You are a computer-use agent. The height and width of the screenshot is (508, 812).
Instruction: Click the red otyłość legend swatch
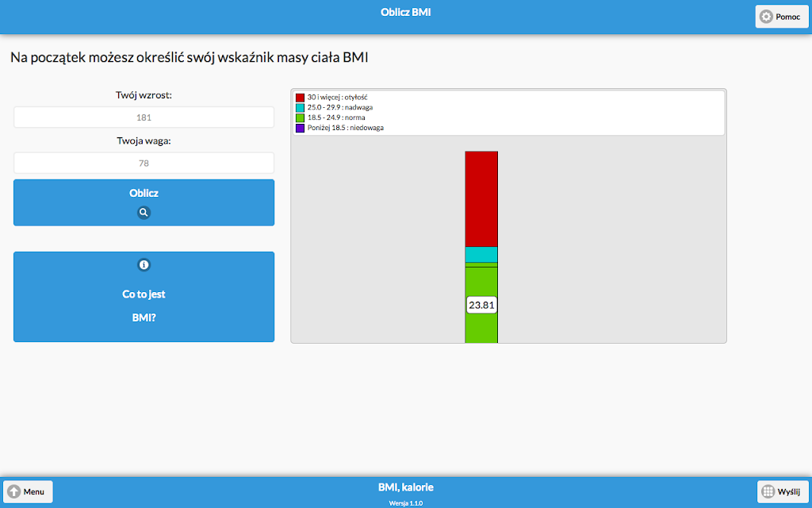pos(300,98)
